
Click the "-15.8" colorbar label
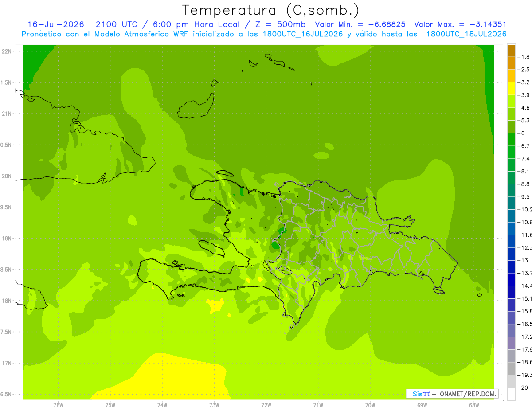point(525,311)
